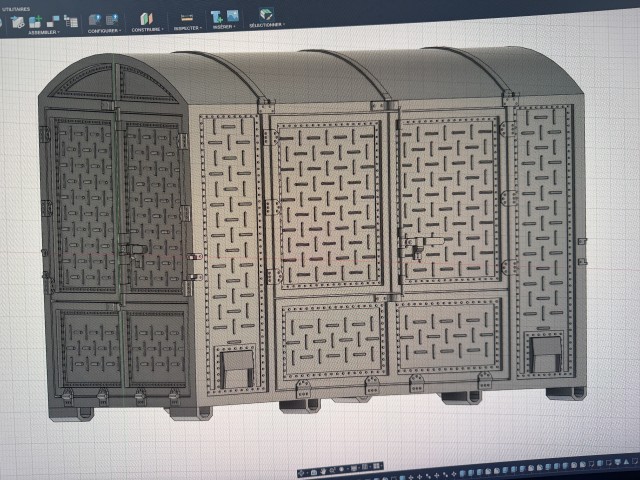Select the Insert image icon
Image resolution: width=640 pixels, height=480 pixels.
(x=233, y=16)
